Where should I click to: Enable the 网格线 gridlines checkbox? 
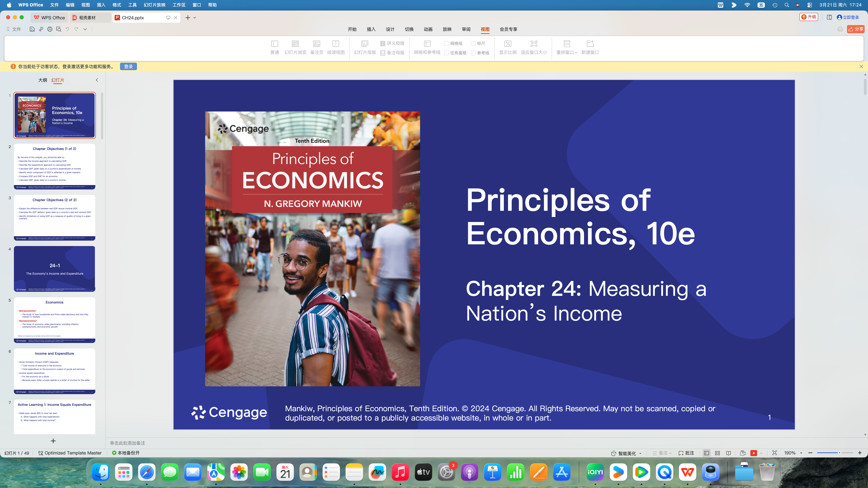447,43
